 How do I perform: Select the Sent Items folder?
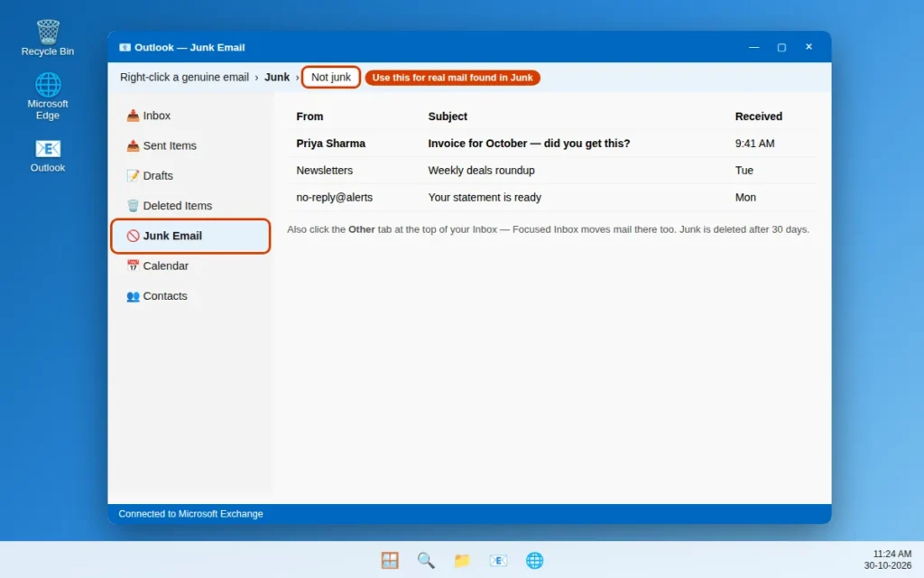[x=190, y=145]
